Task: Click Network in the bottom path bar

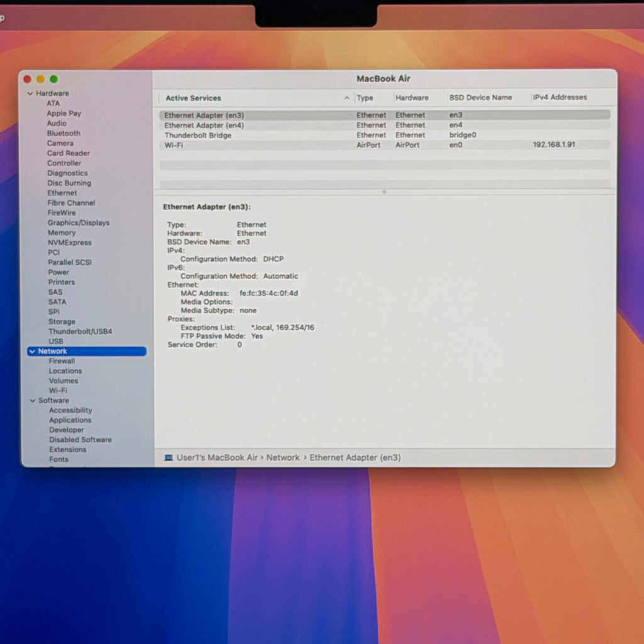Action: [283, 458]
